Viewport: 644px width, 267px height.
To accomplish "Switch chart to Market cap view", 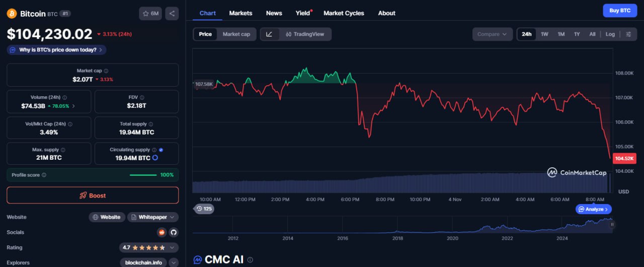I will pos(236,34).
